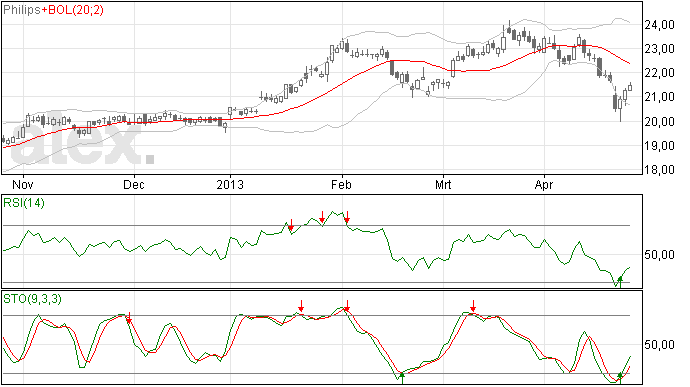Click the STO red sell arrow in March
Screen dimensions: 690x387
473,306
